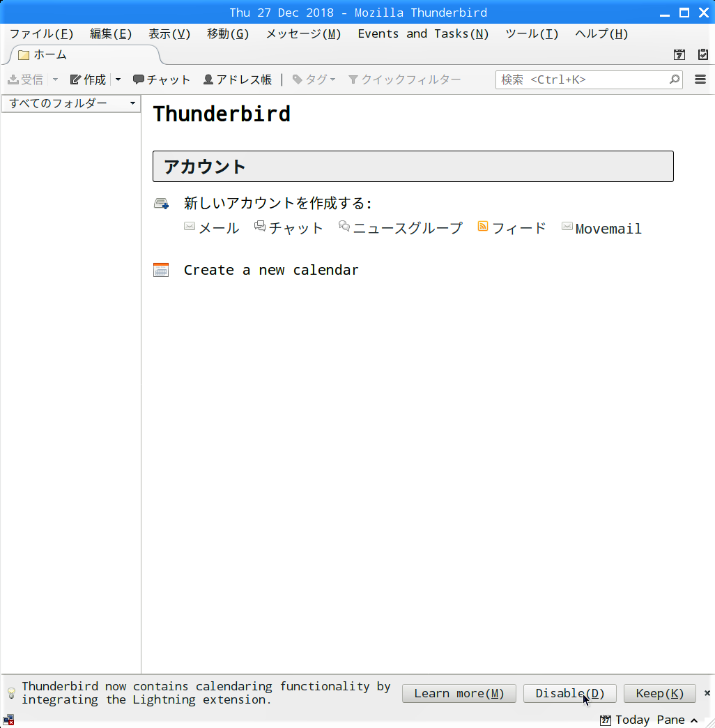Create a new チャット account link

coord(289,228)
